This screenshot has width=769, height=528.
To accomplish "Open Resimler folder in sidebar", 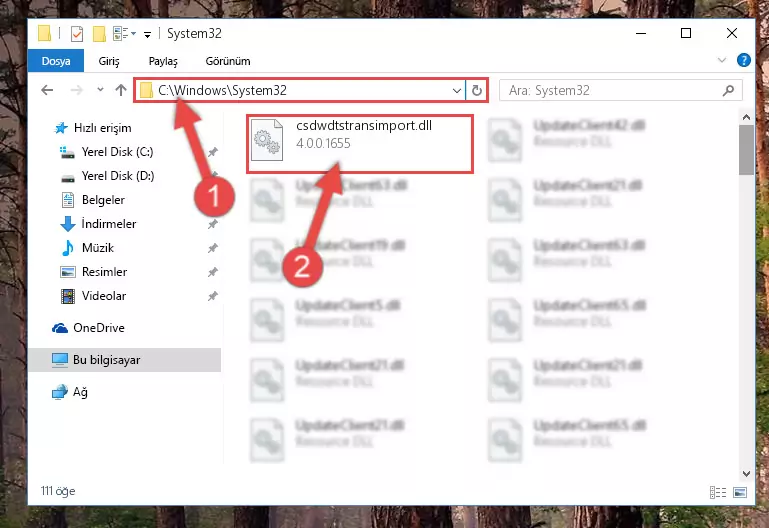I will pos(93,272).
